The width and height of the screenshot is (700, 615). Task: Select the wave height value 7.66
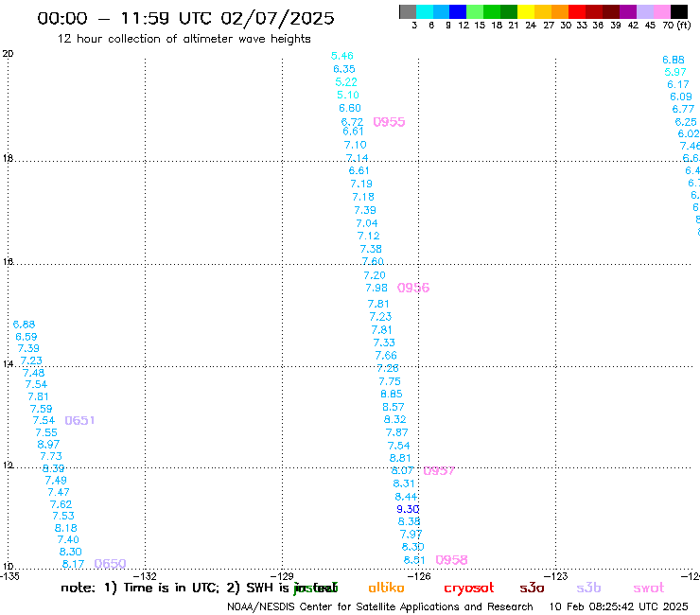(x=386, y=356)
